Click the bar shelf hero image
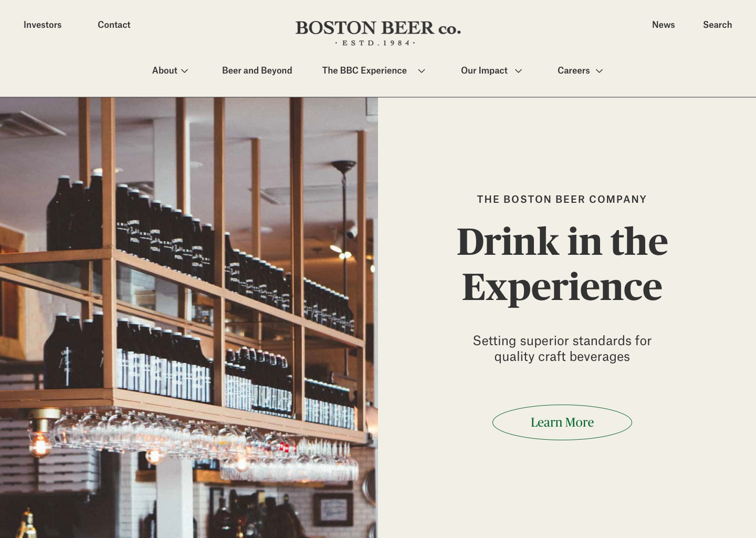Image resolution: width=756 pixels, height=538 pixels. coord(189,318)
